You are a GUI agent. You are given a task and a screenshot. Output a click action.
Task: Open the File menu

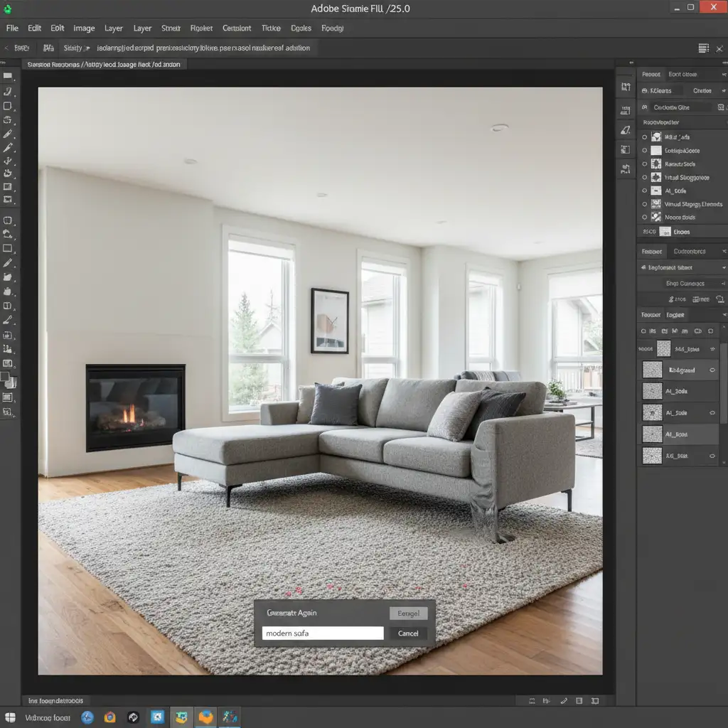(x=12, y=28)
